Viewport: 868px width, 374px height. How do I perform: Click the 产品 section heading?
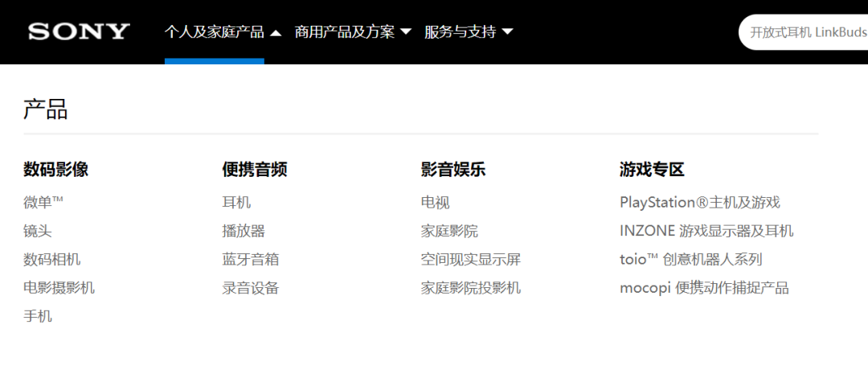coord(45,109)
